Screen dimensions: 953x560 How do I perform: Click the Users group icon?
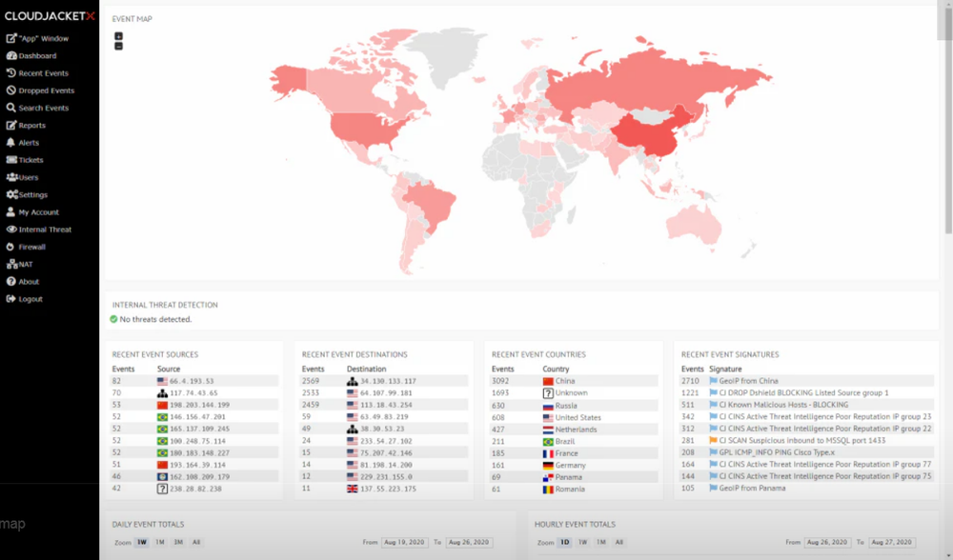[x=11, y=177]
